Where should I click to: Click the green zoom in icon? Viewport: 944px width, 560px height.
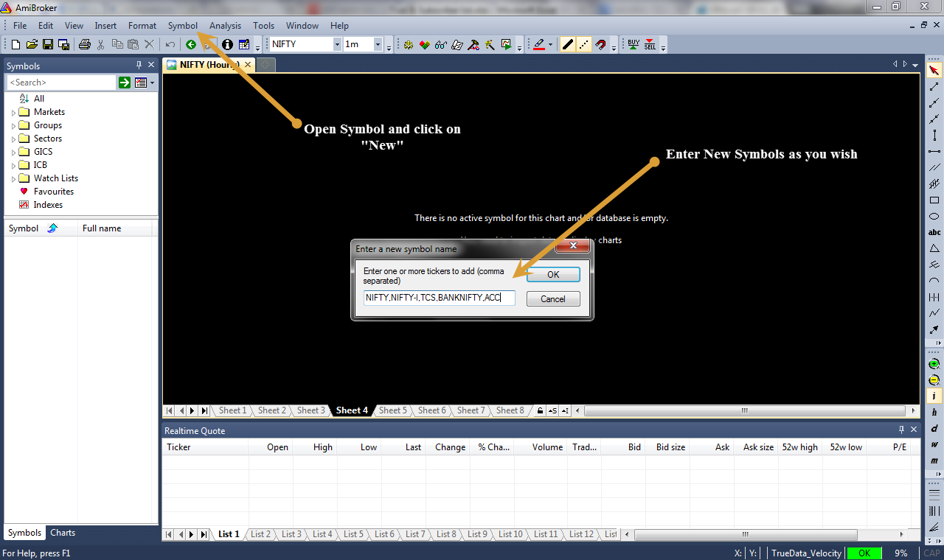[x=934, y=364]
